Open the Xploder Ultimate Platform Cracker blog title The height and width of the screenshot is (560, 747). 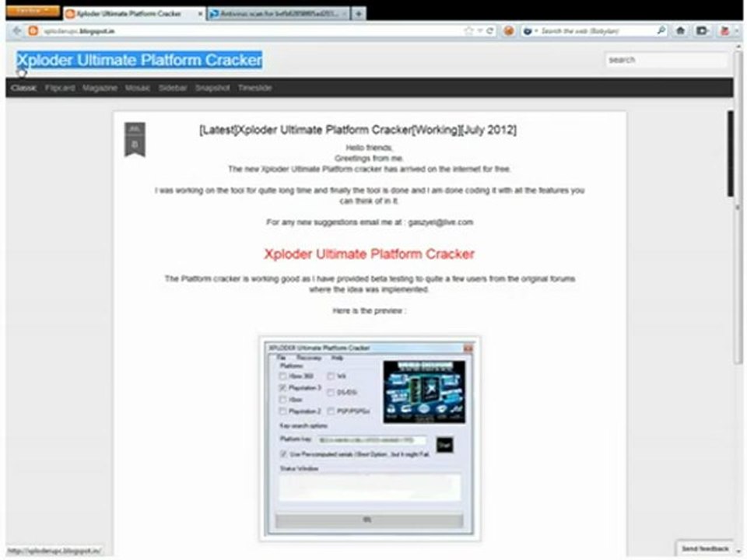(139, 60)
